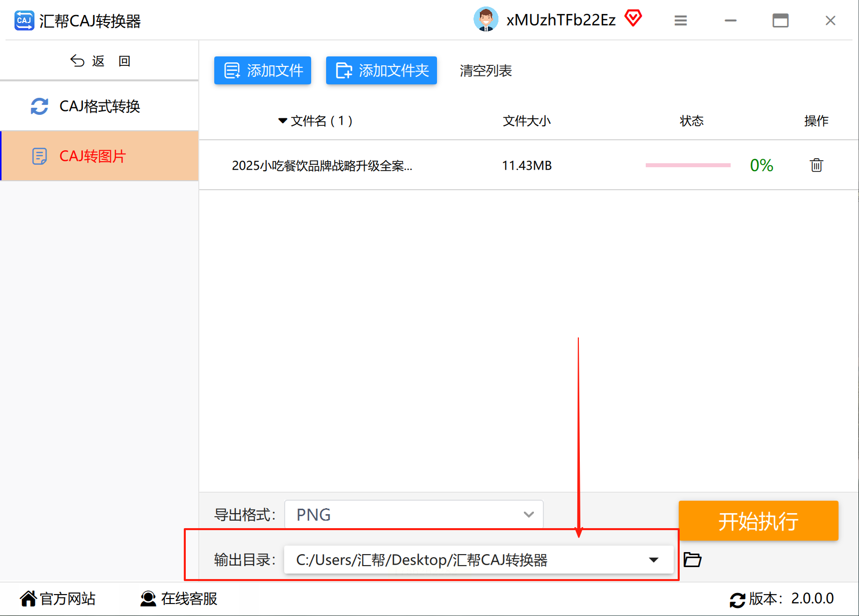Click the 添加文件夹 button
The image size is (859, 616).
point(382,70)
